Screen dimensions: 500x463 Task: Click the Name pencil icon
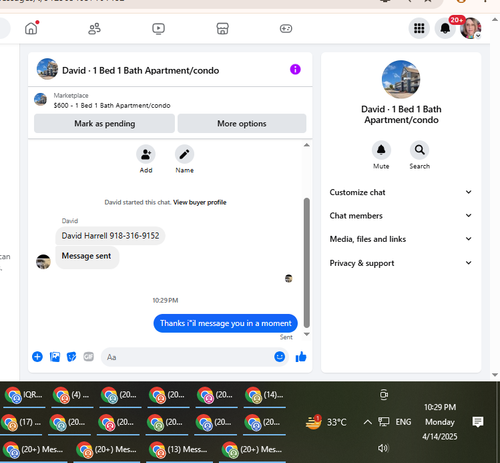tap(184, 154)
